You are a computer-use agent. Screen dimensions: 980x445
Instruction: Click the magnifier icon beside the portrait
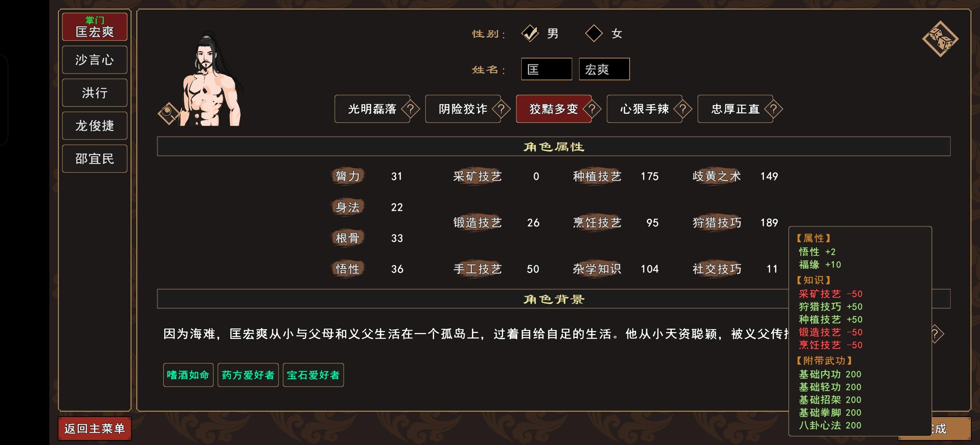(168, 113)
